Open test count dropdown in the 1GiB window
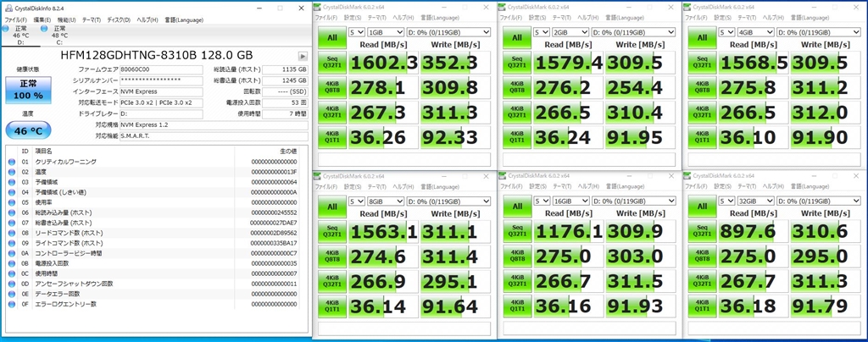This screenshot has width=868, height=342. [357, 32]
